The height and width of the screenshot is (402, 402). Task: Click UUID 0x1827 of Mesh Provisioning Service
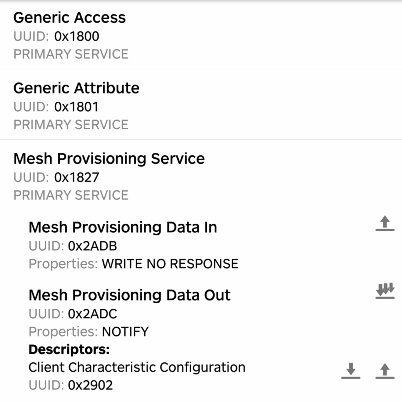77,177
